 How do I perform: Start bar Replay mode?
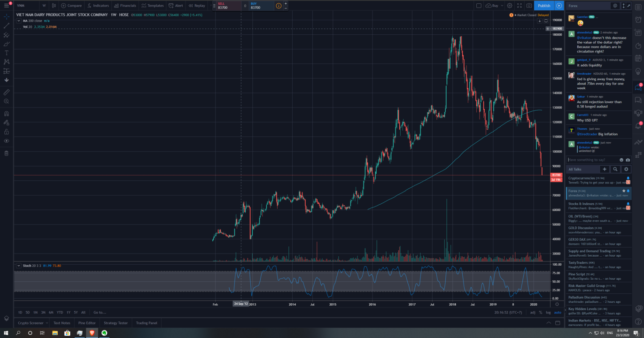[196, 6]
